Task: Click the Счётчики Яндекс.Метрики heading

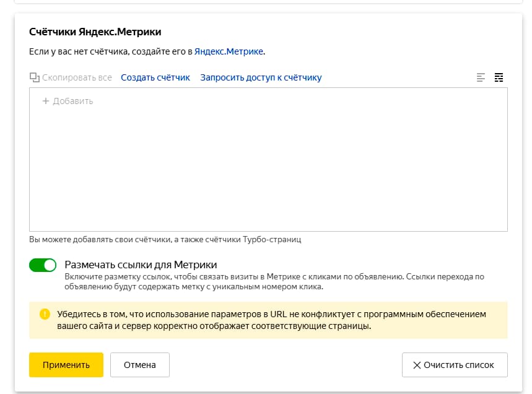Action: pos(95,32)
